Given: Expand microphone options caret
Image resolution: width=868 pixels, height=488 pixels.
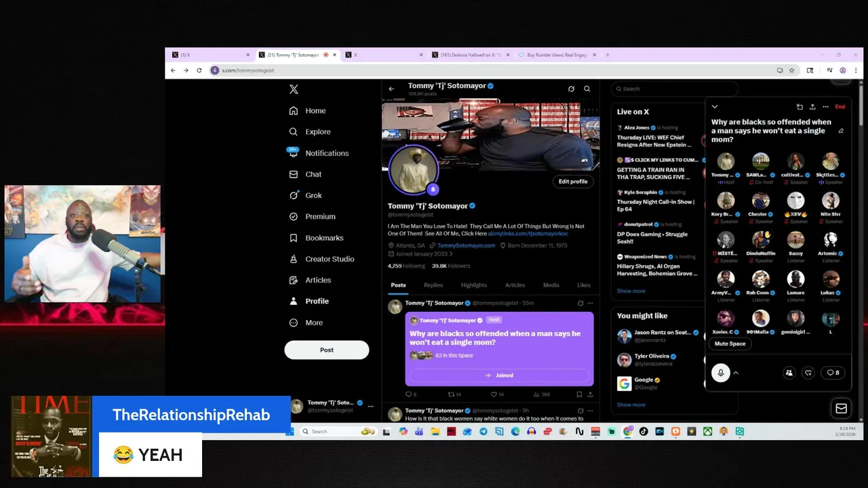Looking at the screenshot, I should [x=736, y=373].
